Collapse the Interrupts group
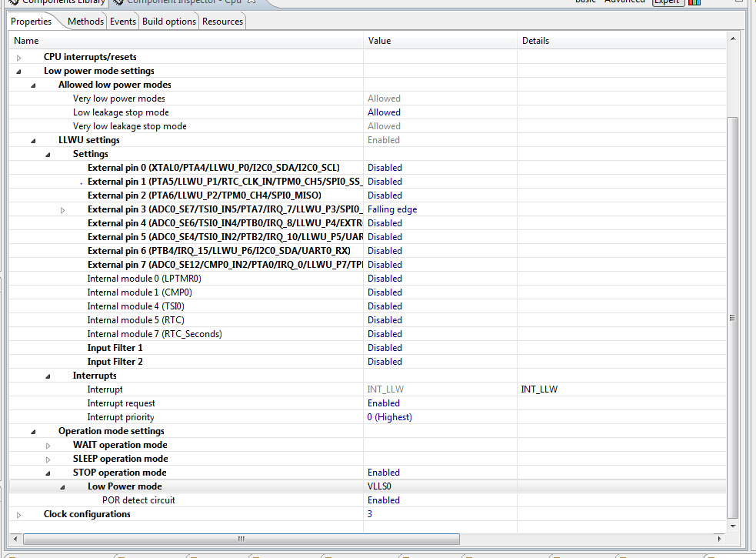756x558 pixels. [x=48, y=376]
